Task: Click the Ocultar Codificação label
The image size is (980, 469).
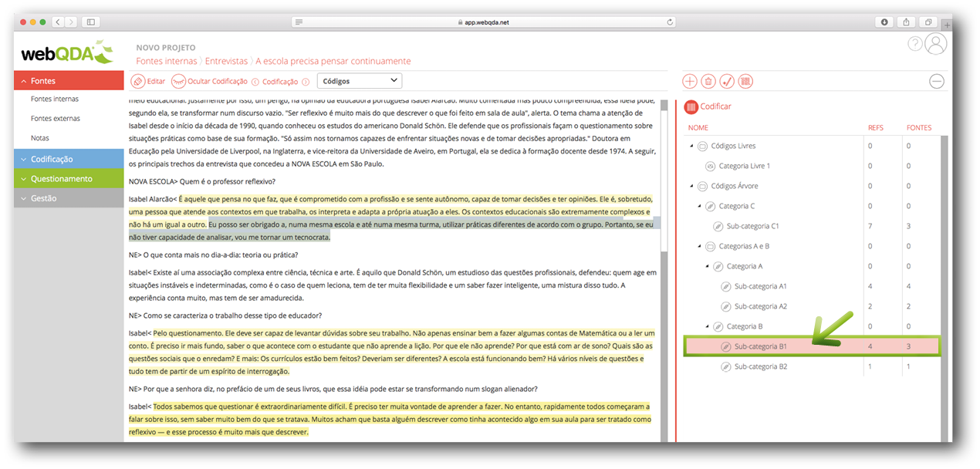Action: point(218,81)
